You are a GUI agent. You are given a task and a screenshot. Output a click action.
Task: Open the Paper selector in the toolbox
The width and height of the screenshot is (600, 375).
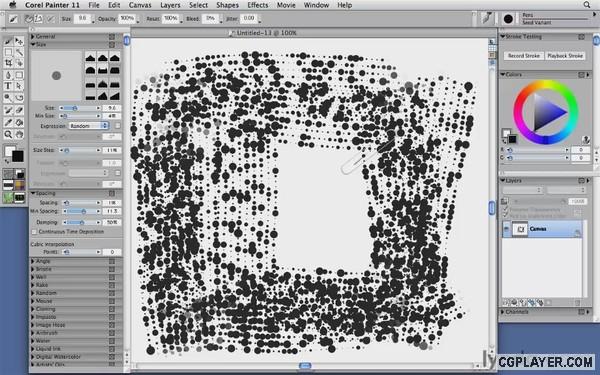pyautogui.click(x=8, y=174)
